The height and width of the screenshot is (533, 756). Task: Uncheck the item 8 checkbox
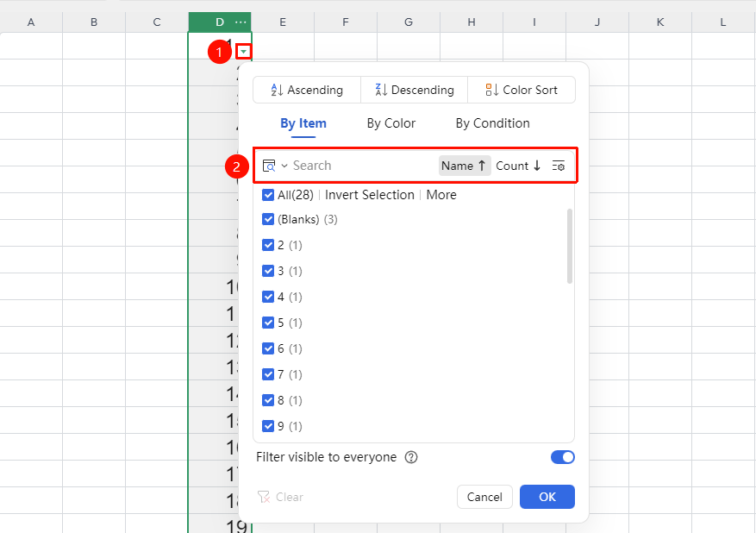pos(268,400)
